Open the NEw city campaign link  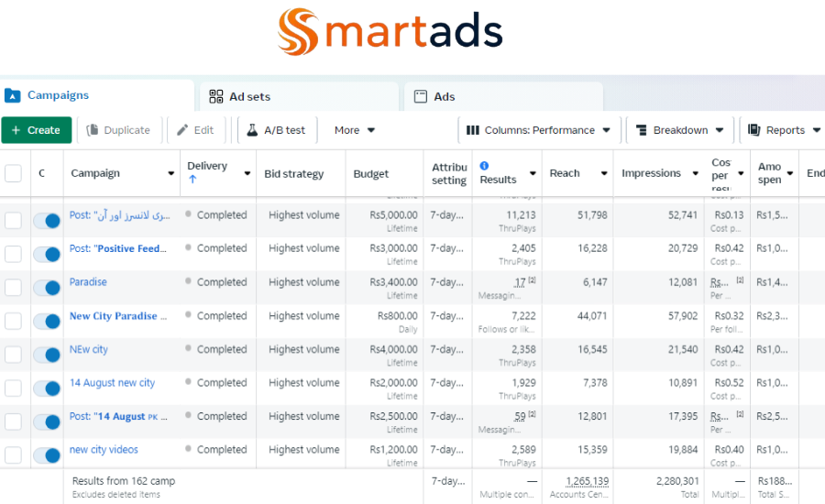(x=88, y=349)
